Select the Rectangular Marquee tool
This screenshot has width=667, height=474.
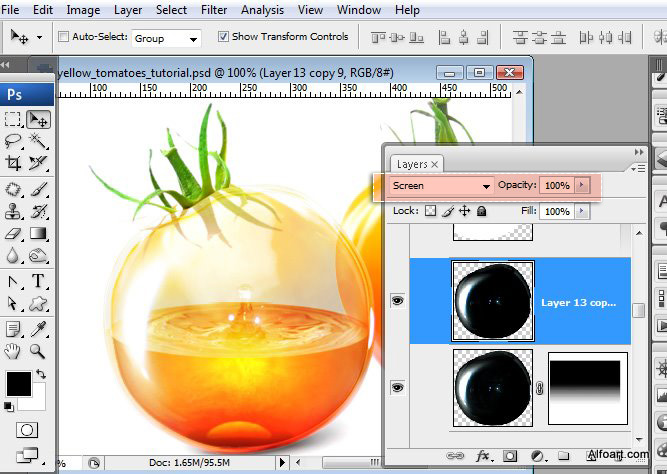point(13,119)
